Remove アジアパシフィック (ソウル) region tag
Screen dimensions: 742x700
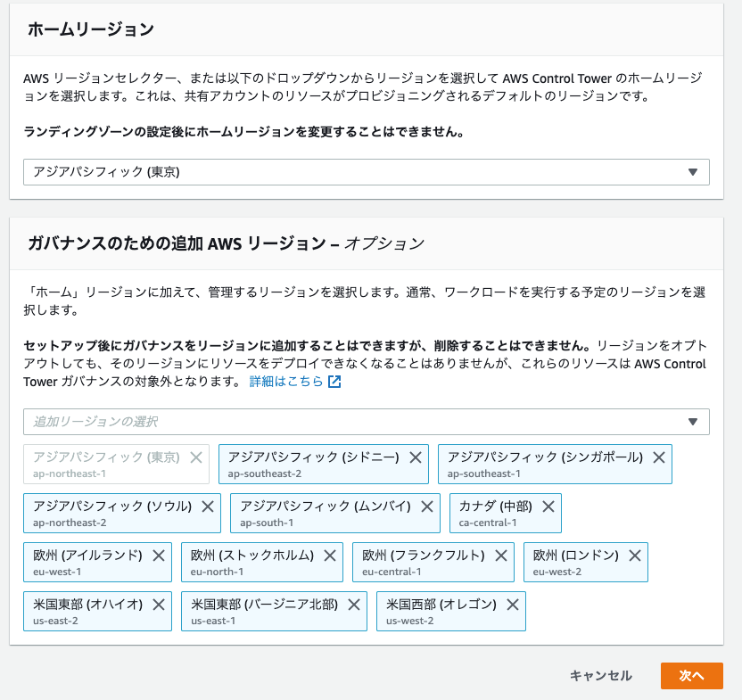[208, 506]
